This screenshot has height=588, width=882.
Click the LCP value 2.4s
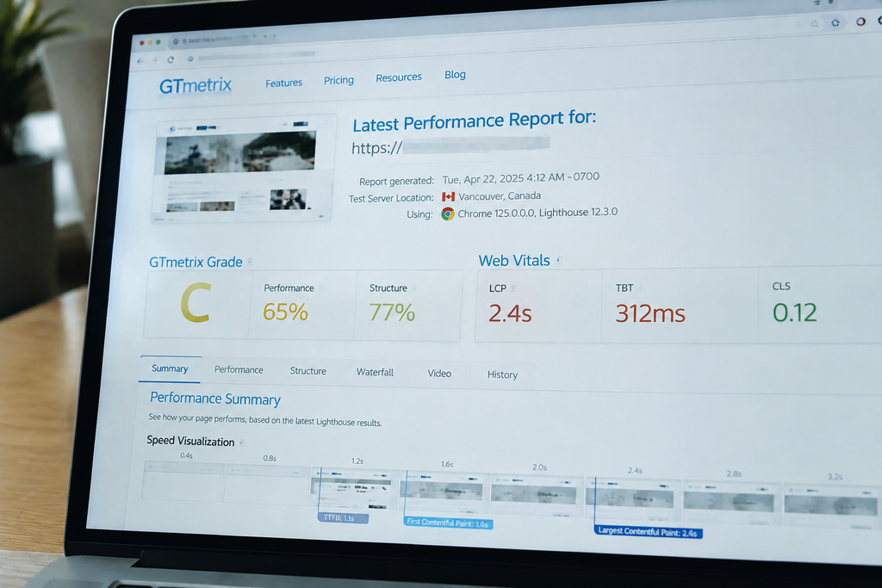pyautogui.click(x=510, y=313)
